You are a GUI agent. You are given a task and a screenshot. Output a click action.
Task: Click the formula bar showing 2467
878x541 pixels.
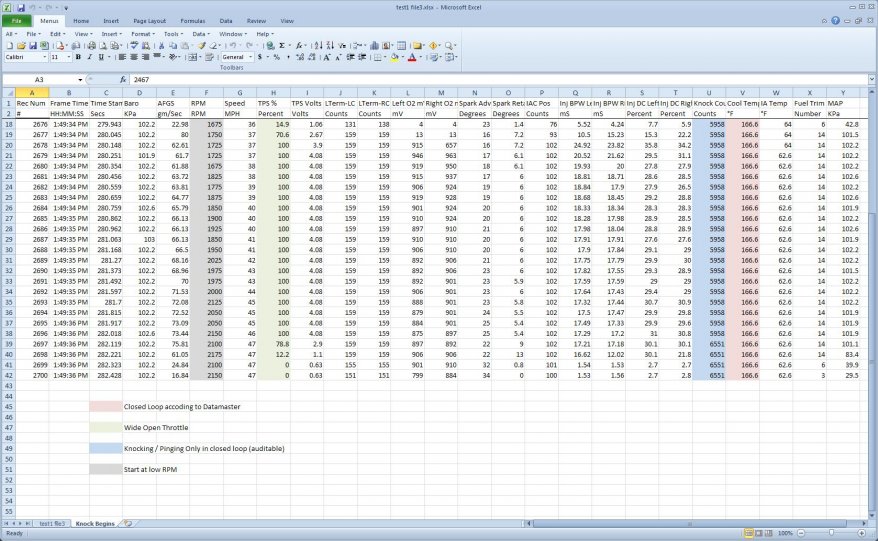click(x=498, y=80)
